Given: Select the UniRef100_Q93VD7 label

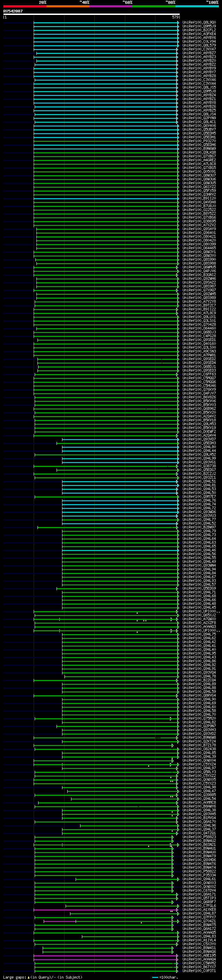Looking at the screenshot, I should click(199, 439).
